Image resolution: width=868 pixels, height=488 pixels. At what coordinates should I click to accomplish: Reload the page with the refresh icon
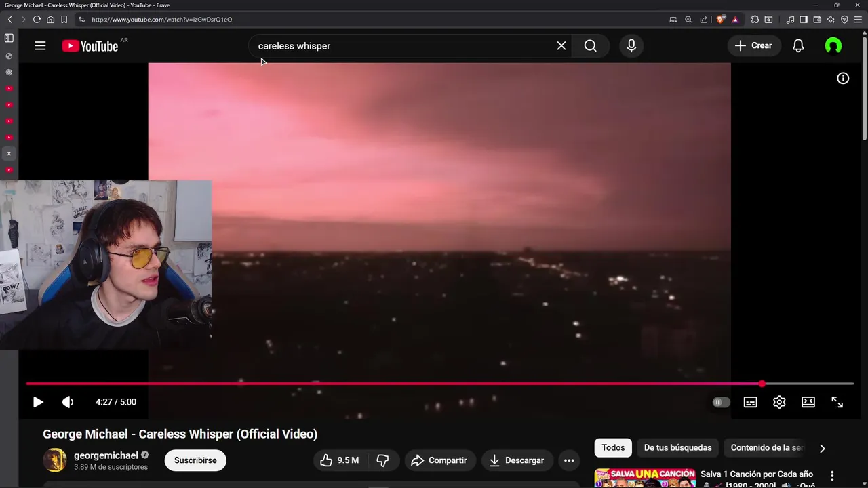[37, 20]
